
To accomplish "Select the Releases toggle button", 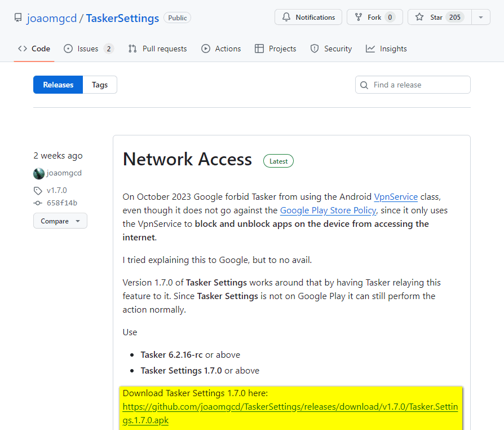I will (x=58, y=85).
